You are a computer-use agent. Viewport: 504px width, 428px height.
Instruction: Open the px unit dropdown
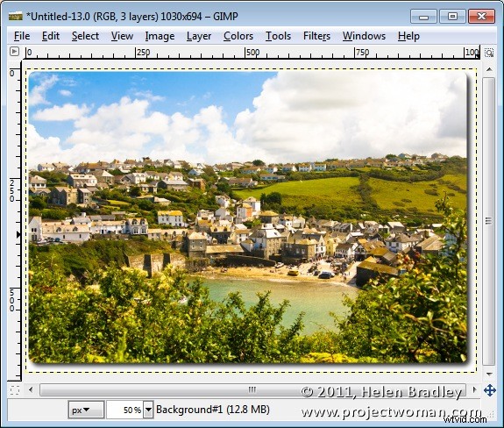(x=86, y=410)
